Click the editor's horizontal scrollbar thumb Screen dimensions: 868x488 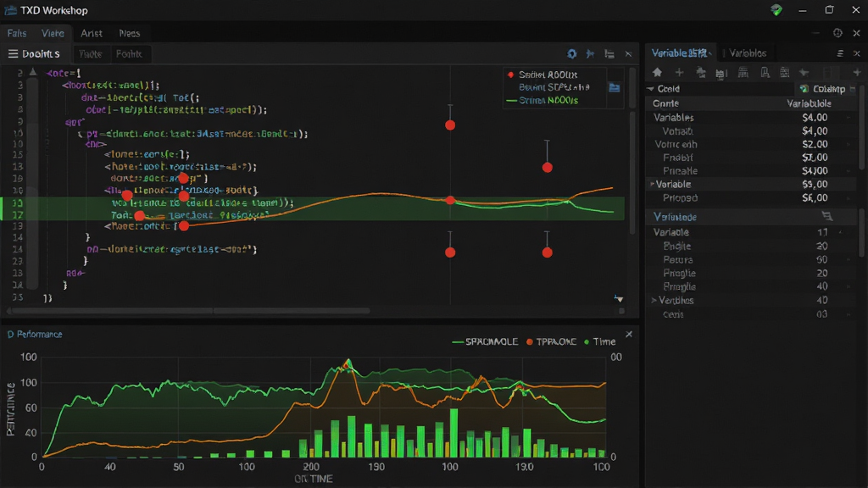click(x=191, y=311)
